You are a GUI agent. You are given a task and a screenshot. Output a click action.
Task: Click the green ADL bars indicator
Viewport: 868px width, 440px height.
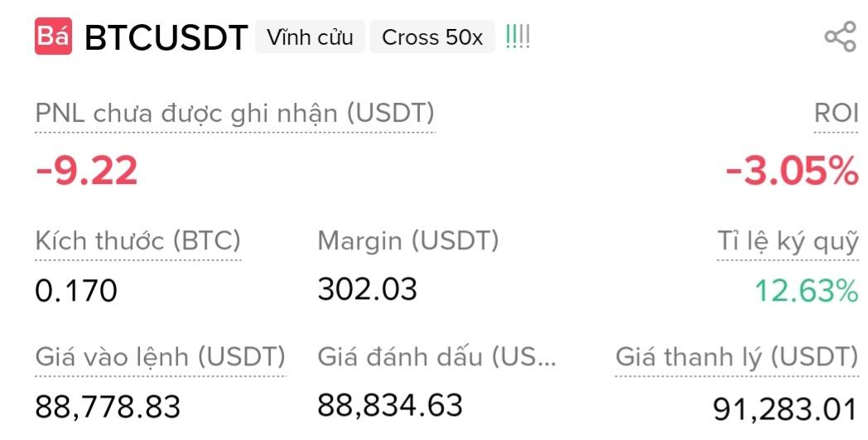click(x=518, y=37)
